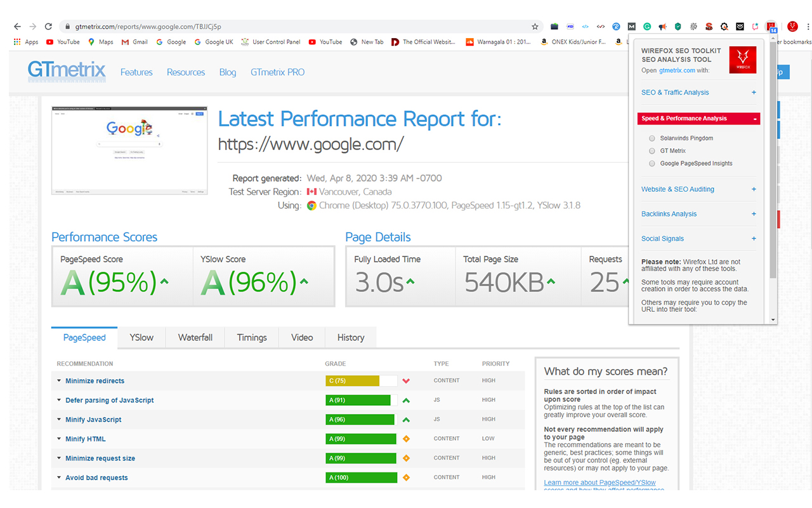
Task: Expand the Avoid bad requests row triangle
Action: pos(59,478)
